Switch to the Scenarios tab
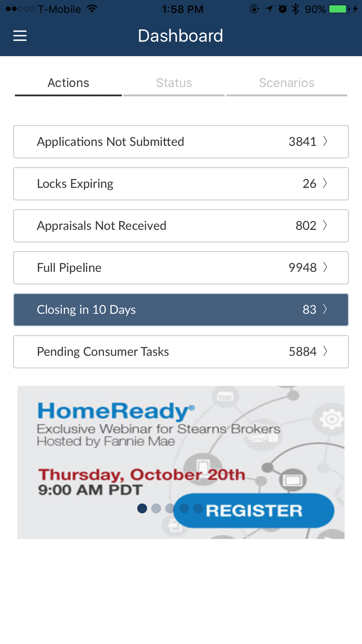362x644 pixels. (286, 83)
